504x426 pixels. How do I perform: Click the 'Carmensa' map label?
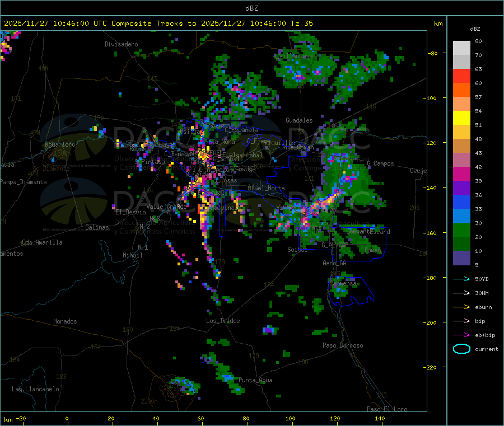343,284
